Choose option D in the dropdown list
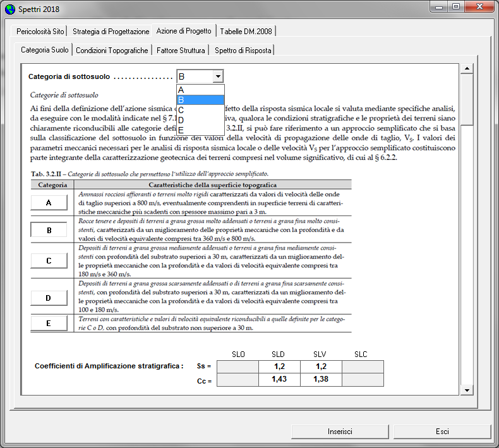Screen dimensions: 499x448 [x=200, y=120]
